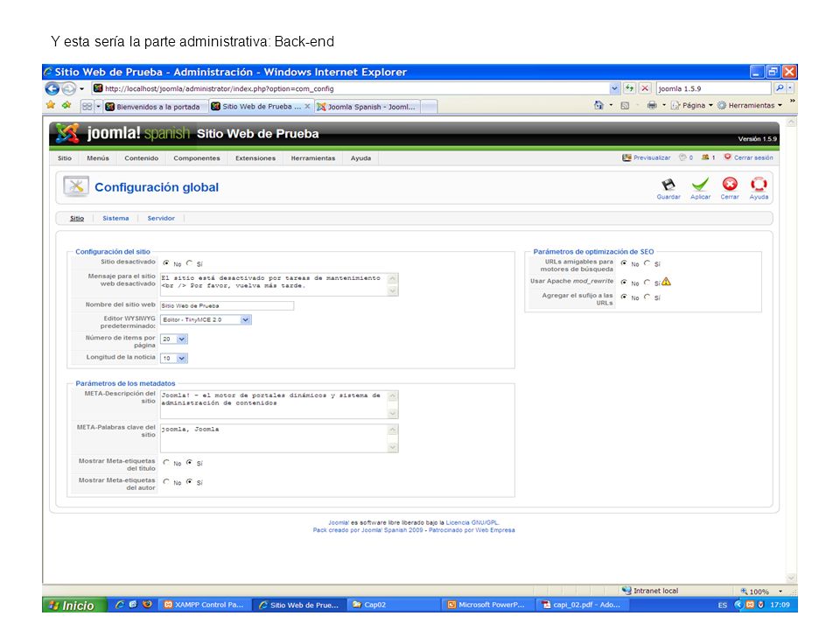Screen dimensions: 840x630
Task: Click the mod_rewrite warning triangle icon
Action: coord(666,281)
